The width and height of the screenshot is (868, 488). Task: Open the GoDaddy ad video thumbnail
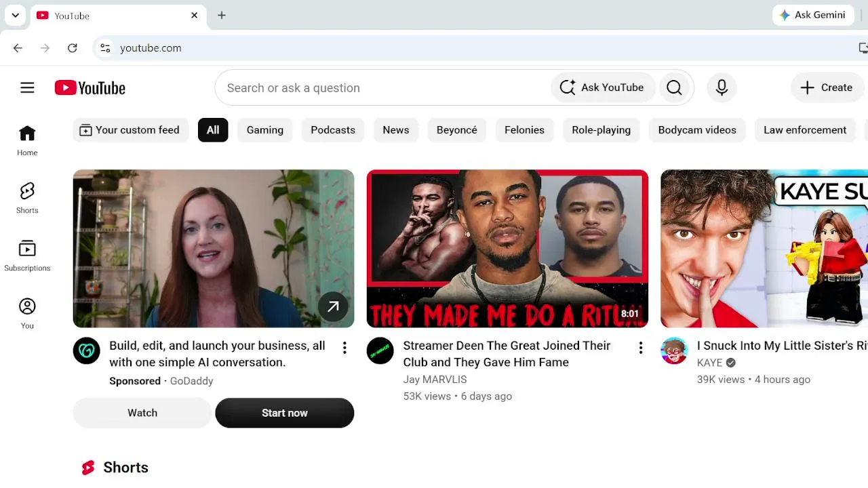[214, 249]
